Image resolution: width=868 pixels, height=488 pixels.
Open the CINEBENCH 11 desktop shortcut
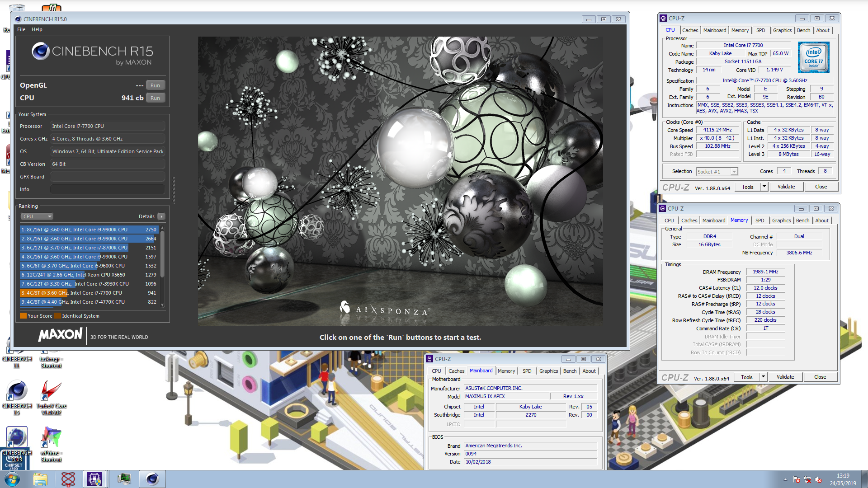pos(17,357)
